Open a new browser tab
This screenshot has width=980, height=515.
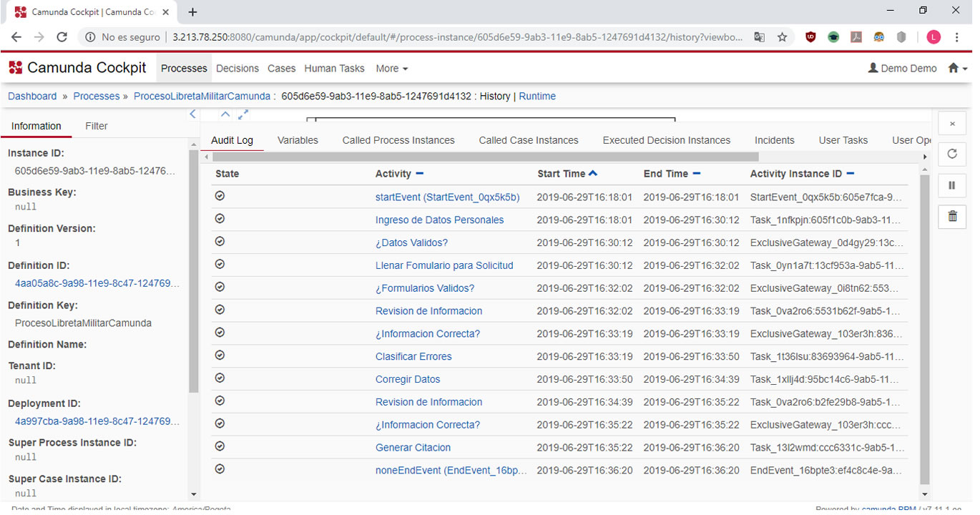(192, 12)
